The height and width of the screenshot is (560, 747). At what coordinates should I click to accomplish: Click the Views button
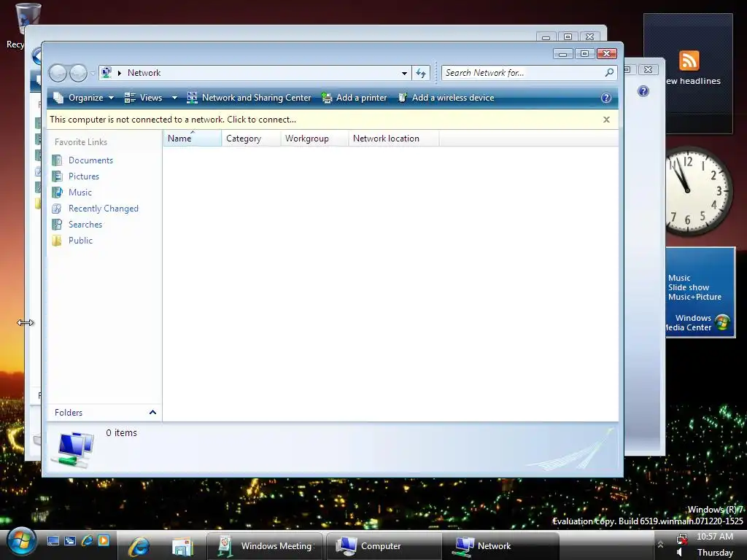pyautogui.click(x=144, y=98)
